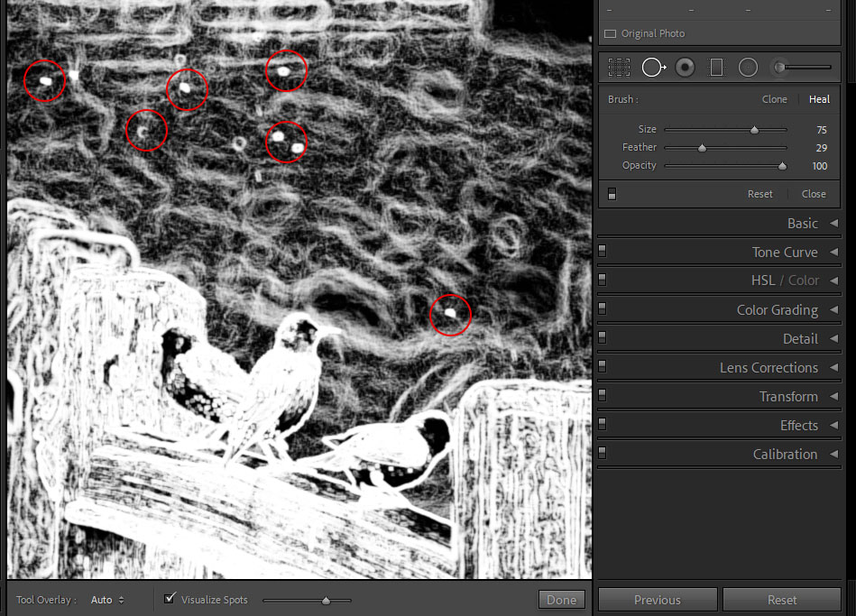Viewport: 856px width, 616px height.
Task: Click the Size slider handle
Action: pyautogui.click(x=754, y=130)
